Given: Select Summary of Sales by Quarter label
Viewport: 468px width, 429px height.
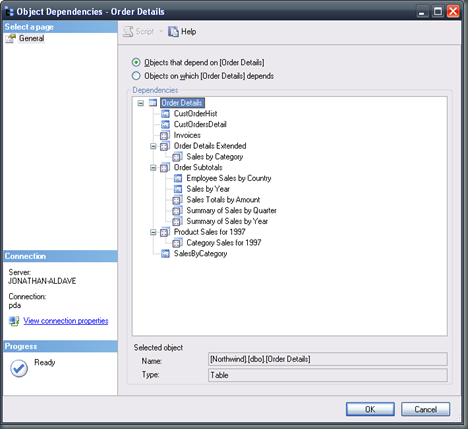Looking at the screenshot, I should [231, 211].
